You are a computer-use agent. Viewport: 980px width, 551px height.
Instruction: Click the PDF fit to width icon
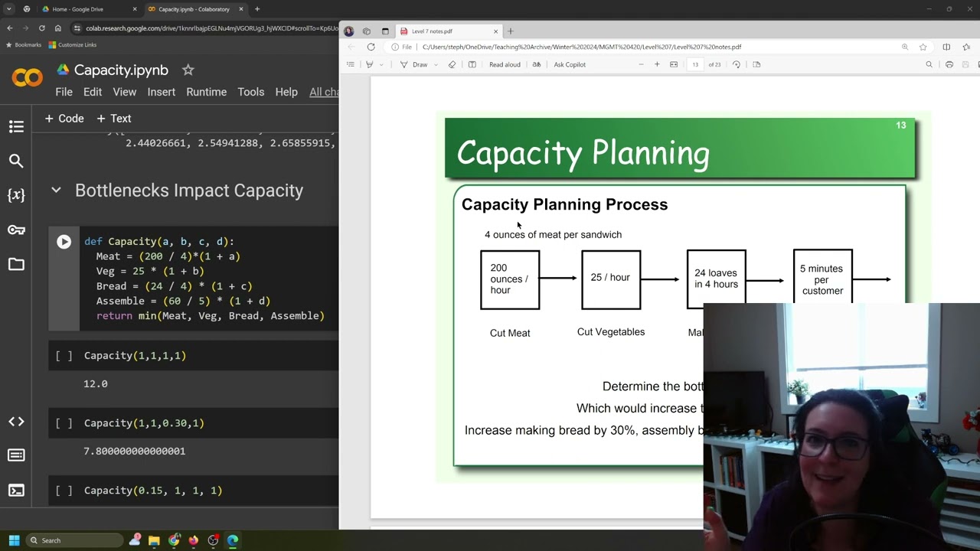(x=674, y=64)
